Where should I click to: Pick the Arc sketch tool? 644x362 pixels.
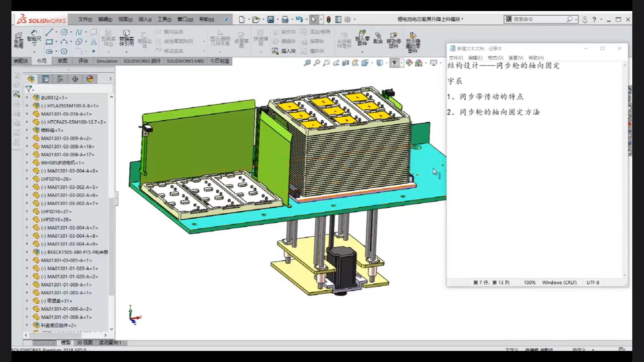pos(64,42)
